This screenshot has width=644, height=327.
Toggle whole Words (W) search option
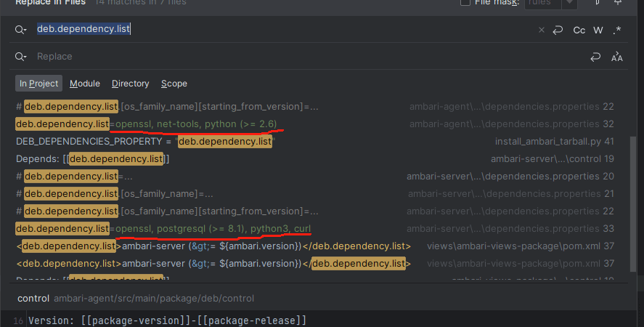coord(598,30)
